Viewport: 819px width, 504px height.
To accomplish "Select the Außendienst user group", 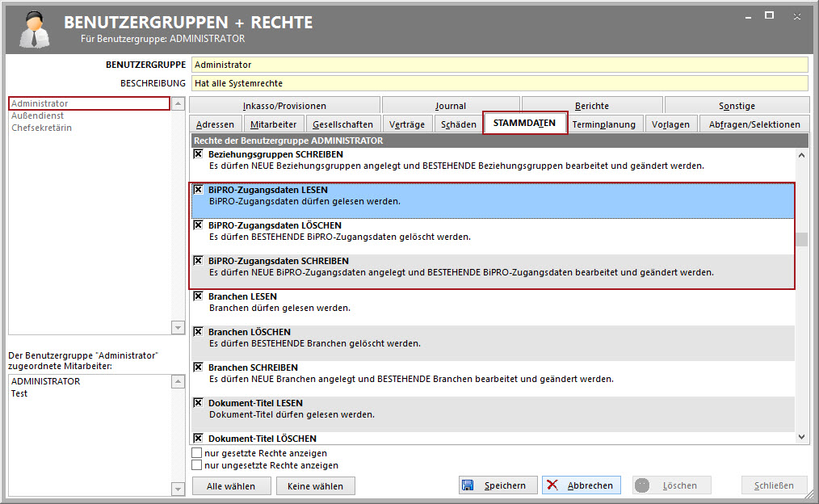I will (40, 115).
